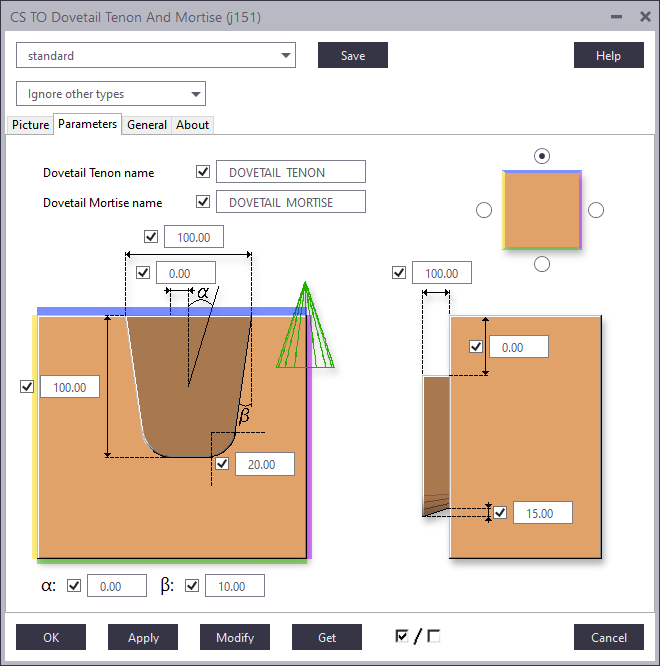Click the Cancel button
This screenshot has height=666, width=660.
pyautogui.click(x=609, y=637)
